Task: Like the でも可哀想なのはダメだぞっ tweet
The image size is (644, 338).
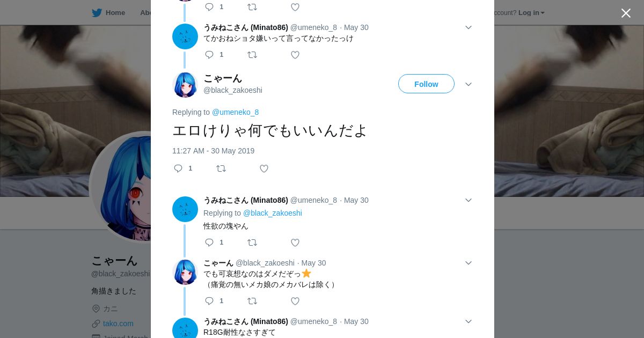Action: coord(295,301)
